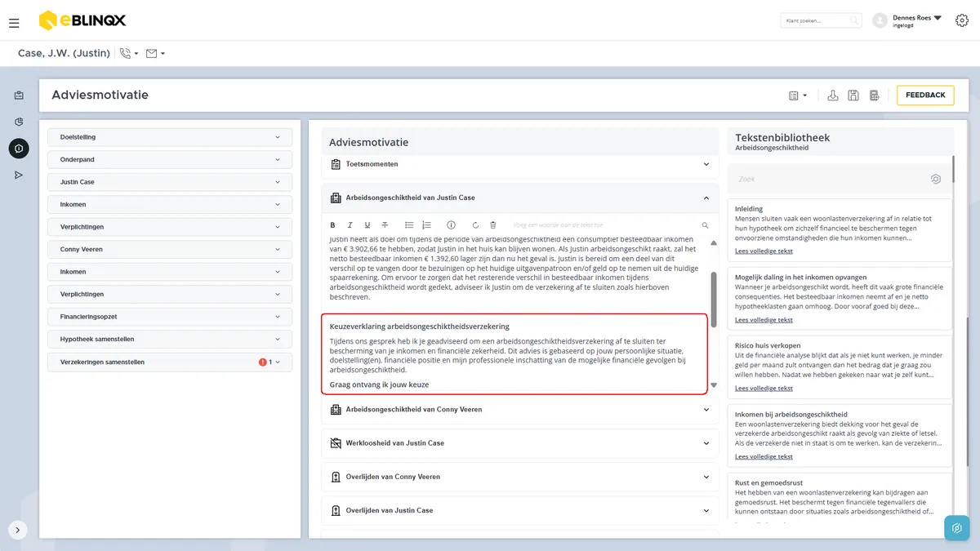Image resolution: width=980 pixels, height=551 pixels.
Task: Expand the Hypotheek samenstellen section
Action: coord(170,339)
